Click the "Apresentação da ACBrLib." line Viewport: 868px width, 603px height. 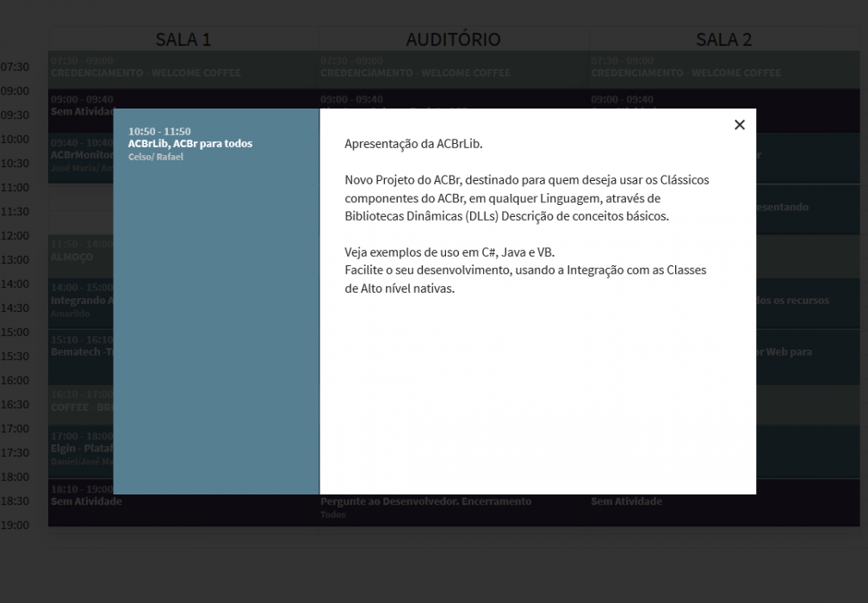coord(413,144)
